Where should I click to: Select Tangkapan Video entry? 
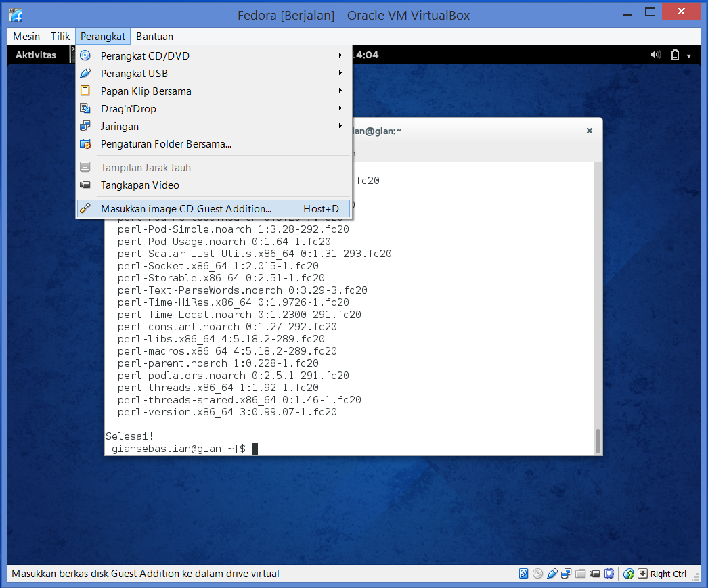tap(214, 185)
